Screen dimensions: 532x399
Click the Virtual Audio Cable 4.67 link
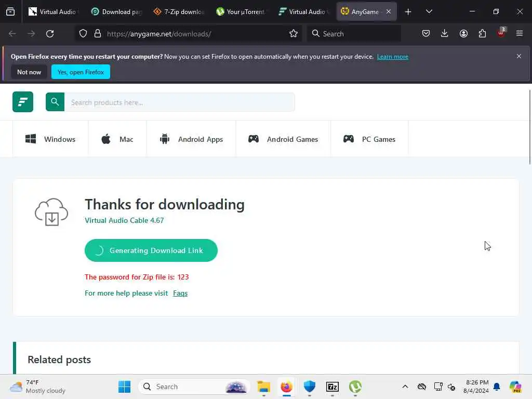pos(124,220)
